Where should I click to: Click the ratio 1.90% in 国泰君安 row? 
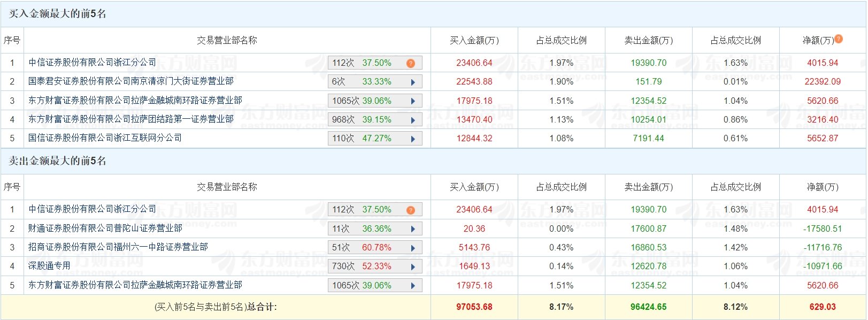coord(562,82)
